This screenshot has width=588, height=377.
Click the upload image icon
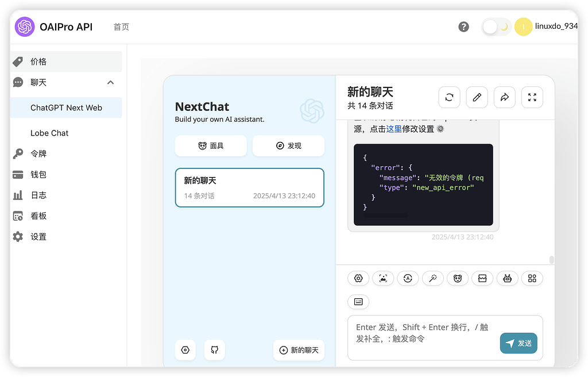(x=383, y=278)
